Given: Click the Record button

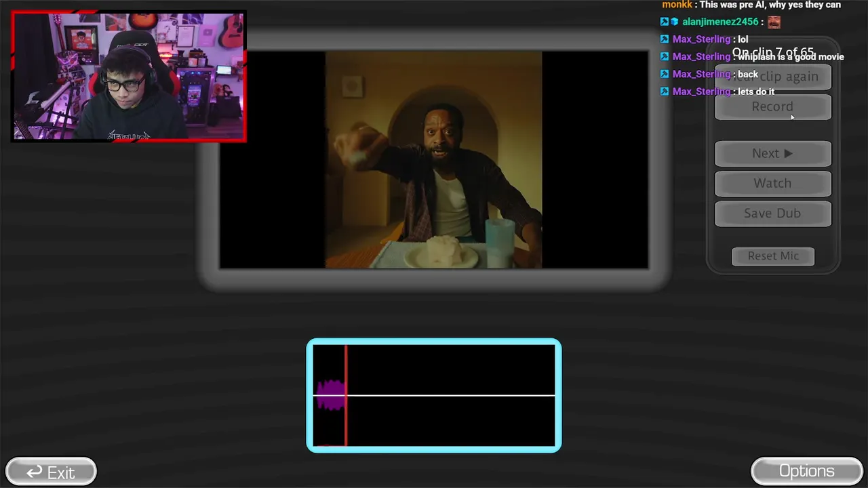Looking at the screenshot, I should click(773, 107).
